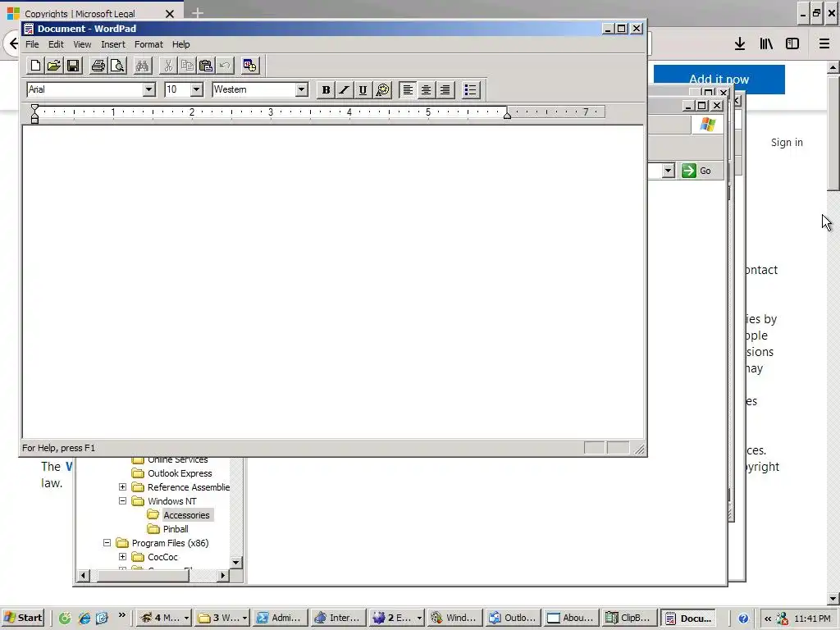Select the Pinball folder

176,529
